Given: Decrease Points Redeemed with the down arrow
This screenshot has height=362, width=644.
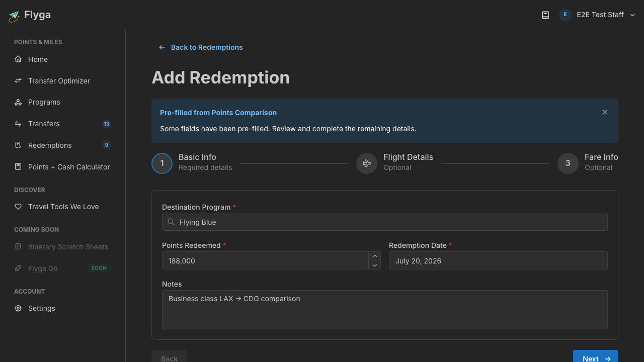Looking at the screenshot, I should pyautogui.click(x=375, y=265).
